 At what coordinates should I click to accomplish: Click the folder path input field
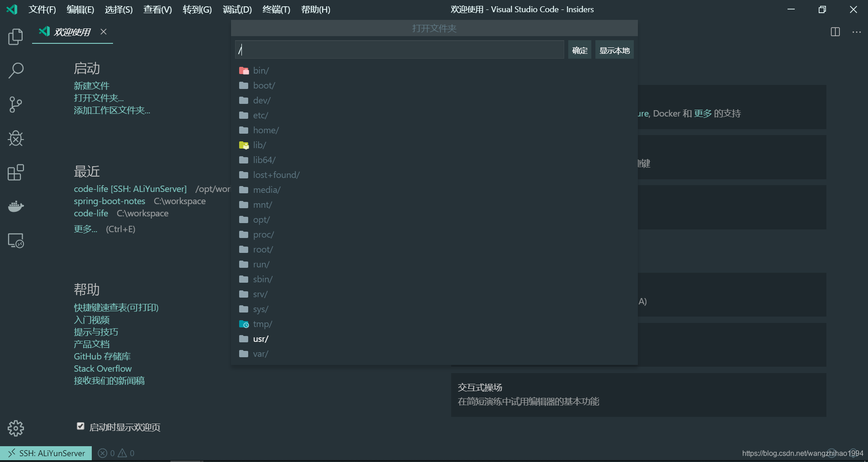pos(400,50)
